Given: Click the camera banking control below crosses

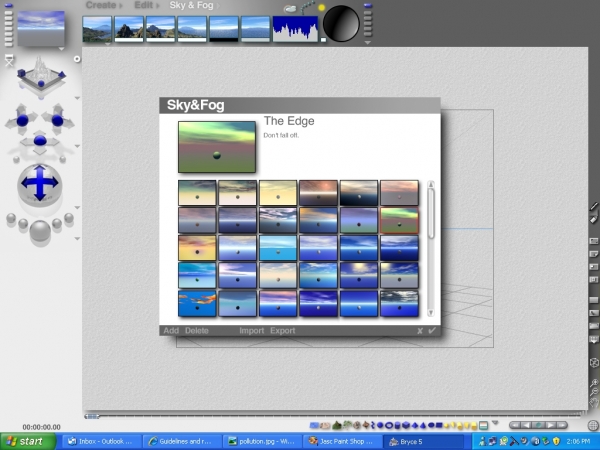Looking at the screenshot, I should 40,142.
